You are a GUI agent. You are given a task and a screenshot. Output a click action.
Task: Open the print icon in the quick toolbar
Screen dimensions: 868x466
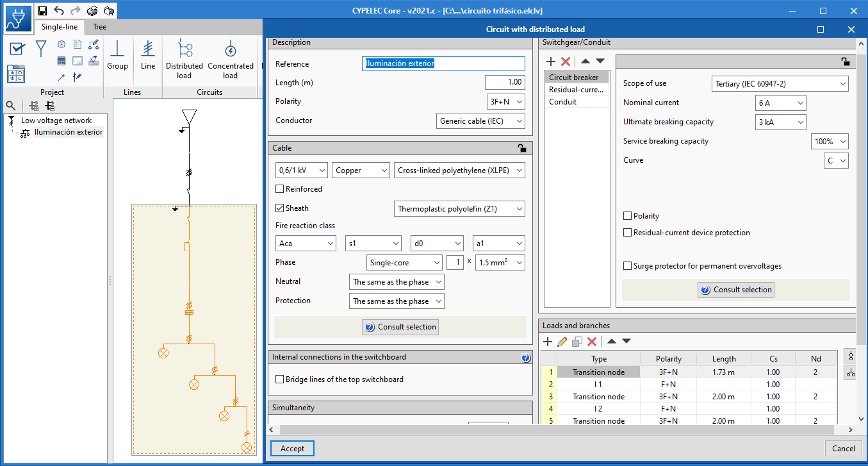point(92,10)
